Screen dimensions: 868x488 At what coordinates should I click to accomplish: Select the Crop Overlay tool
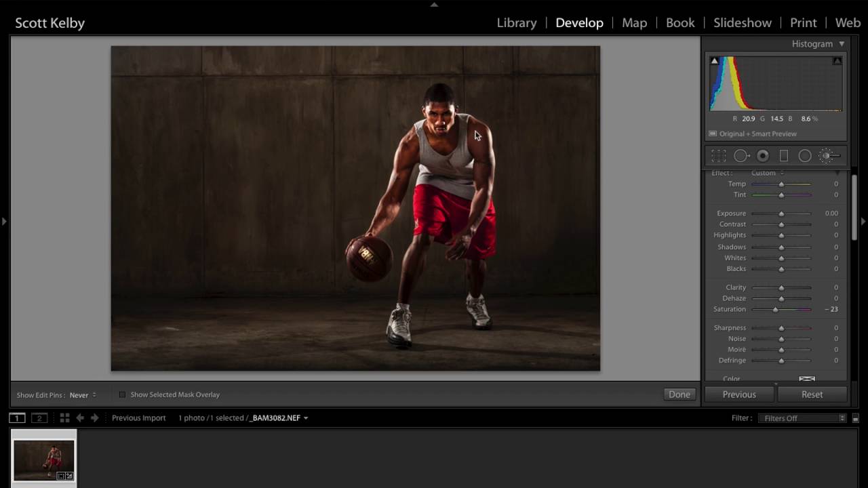(718, 156)
